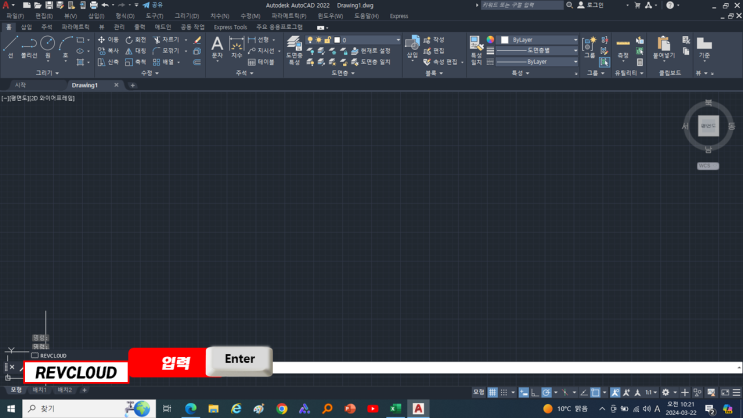Viewport: 743px width, 418px height.
Task: Toggle grid display in status bar
Action: pos(492,393)
